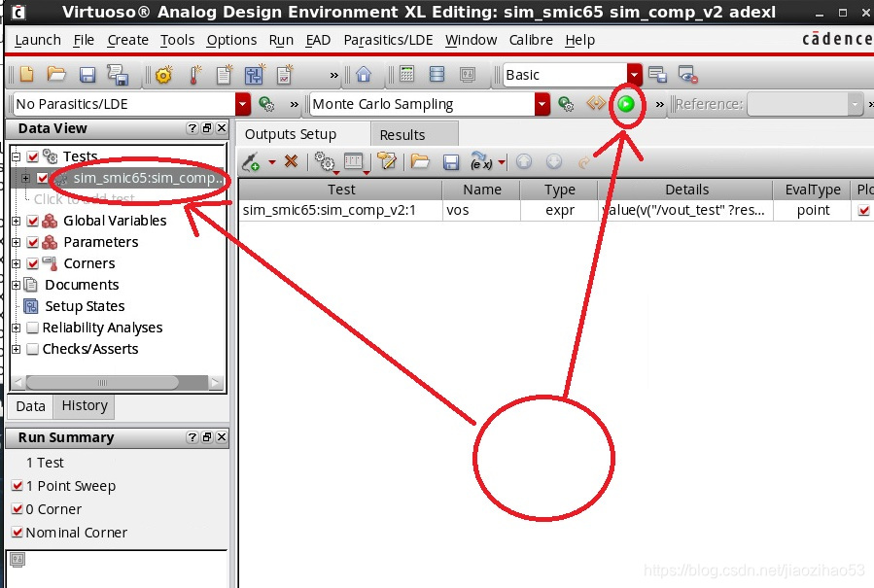Toggle the Tests checkbox
The height and width of the screenshot is (588, 874).
click(32, 156)
